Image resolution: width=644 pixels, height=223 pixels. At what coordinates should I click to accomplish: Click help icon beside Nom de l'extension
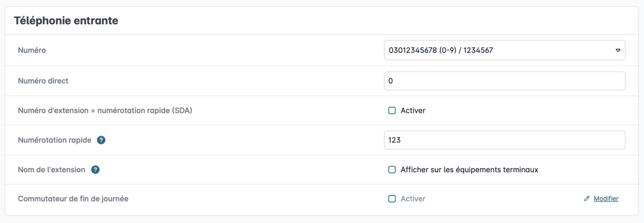[x=96, y=169]
